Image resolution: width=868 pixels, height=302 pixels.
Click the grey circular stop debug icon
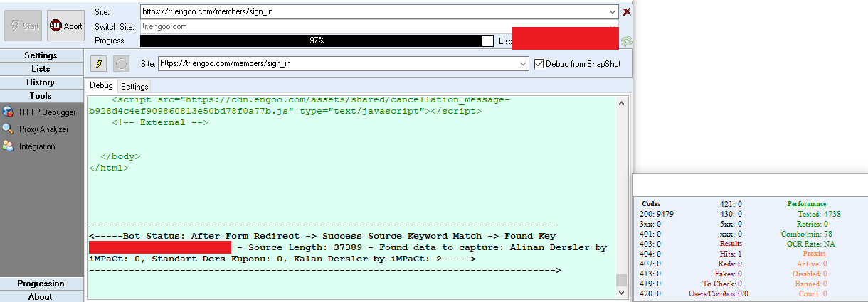(122, 64)
